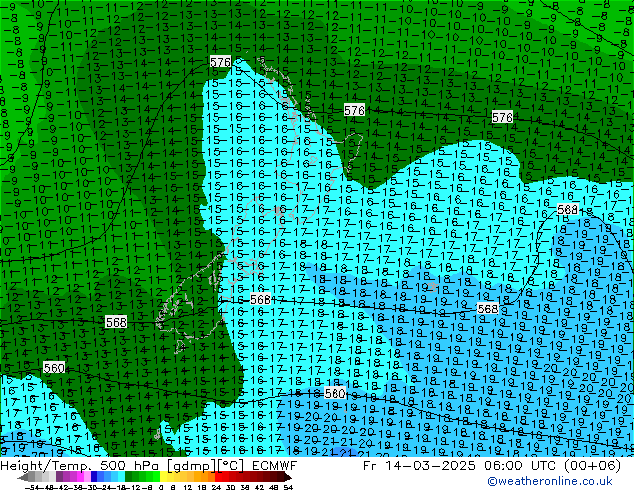The width and height of the screenshot is (634, 490).
Task: Click the 'Height/Temp. 500 hPa' title text
Action: click(80, 466)
